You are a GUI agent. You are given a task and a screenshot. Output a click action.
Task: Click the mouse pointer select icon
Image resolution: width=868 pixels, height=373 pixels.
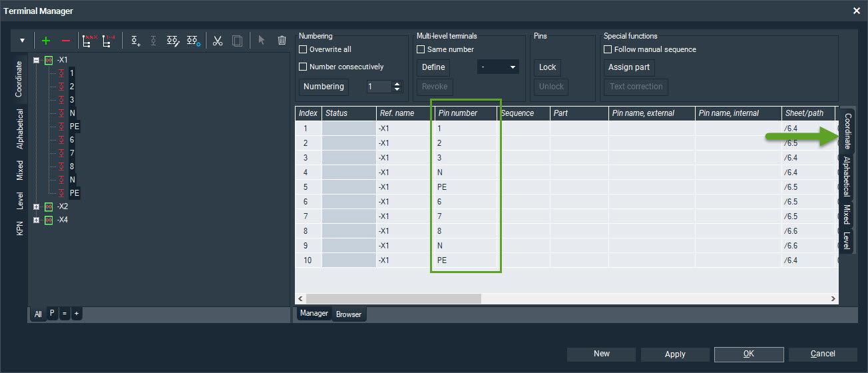click(x=262, y=41)
